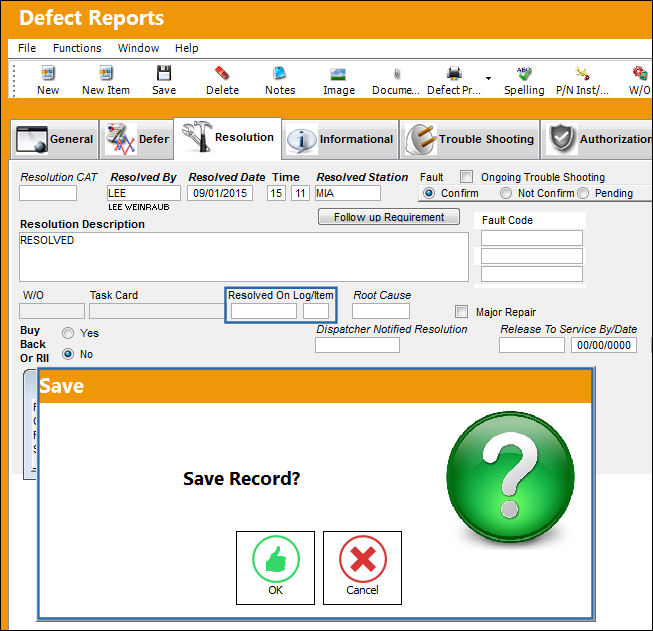Click Cancel in the Save dialog
This screenshot has height=631, width=653.
click(362, 568)
